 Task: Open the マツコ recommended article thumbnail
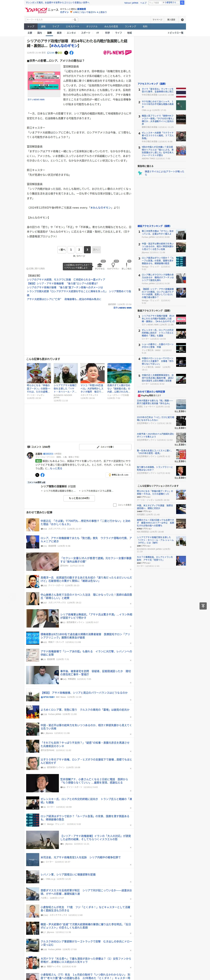pos(92,373)
